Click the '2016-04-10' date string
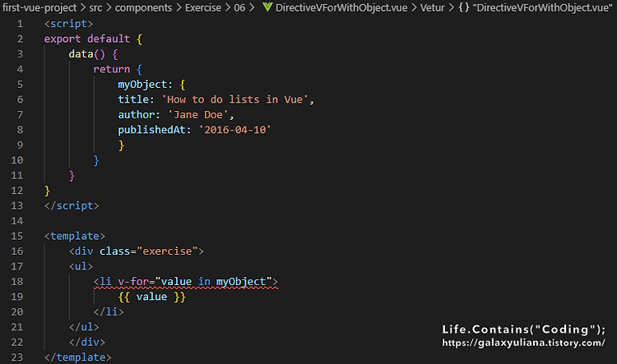617x364 pixels. click(x=235, y=130)
